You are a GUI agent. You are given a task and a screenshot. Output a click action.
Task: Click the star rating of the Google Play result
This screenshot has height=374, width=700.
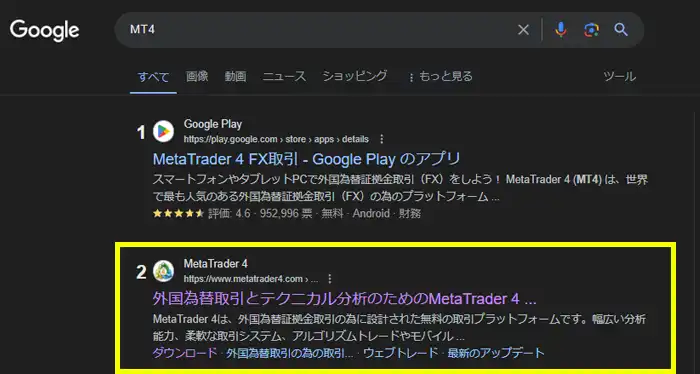[179, 213]
